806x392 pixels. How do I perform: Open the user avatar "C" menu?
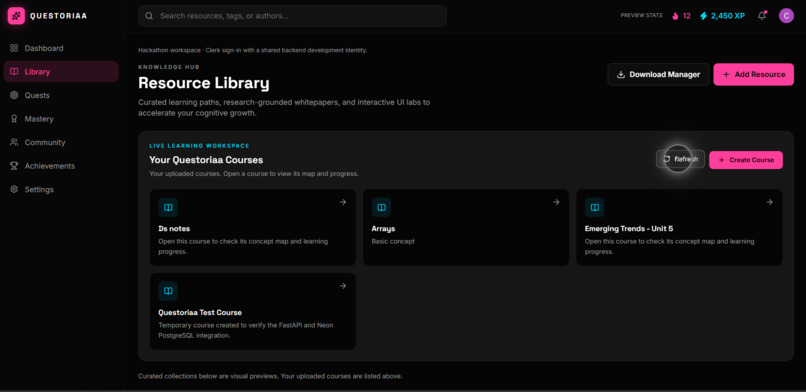point(786,16)
